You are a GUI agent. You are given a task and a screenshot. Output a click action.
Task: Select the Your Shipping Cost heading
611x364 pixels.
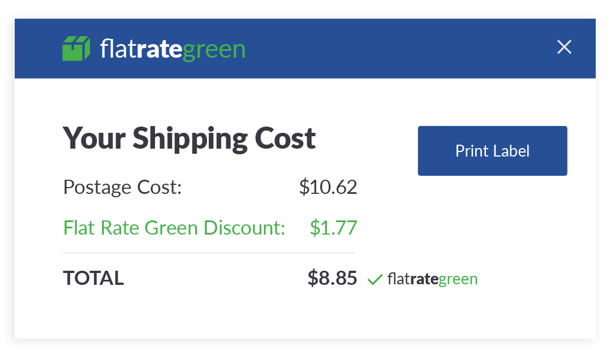[x=189, y=137]
